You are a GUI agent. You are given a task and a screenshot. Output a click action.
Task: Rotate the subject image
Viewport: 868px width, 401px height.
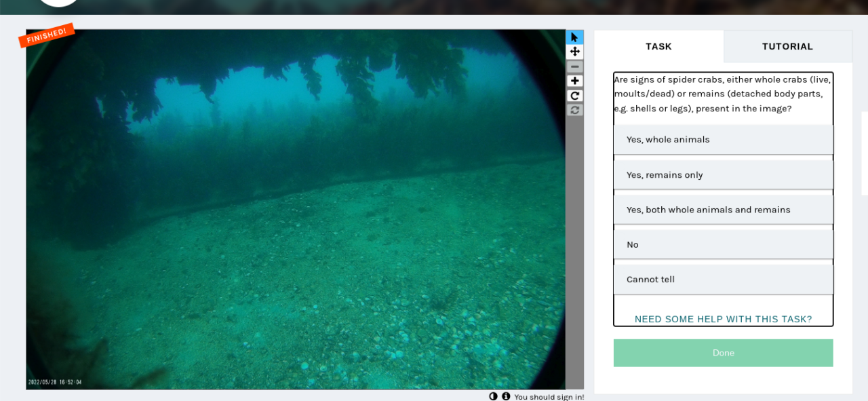[574, 96]
